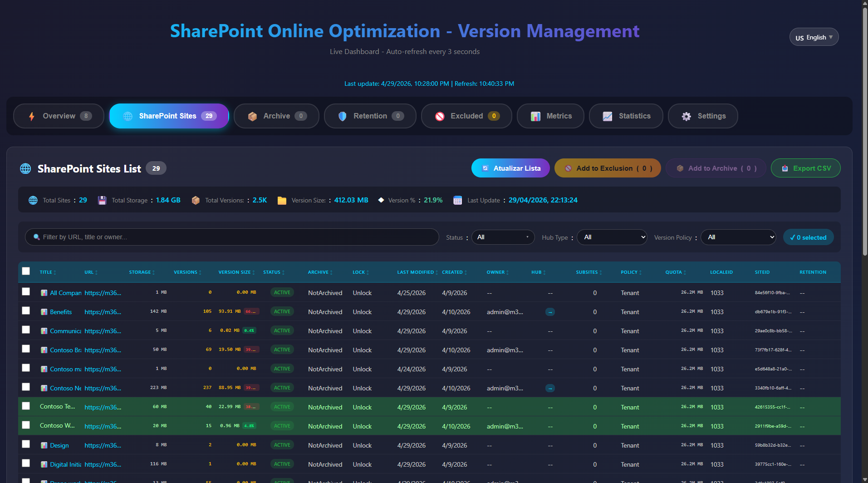Click the Retention shield icon
The image size is (868, 483).
[343, 116]
